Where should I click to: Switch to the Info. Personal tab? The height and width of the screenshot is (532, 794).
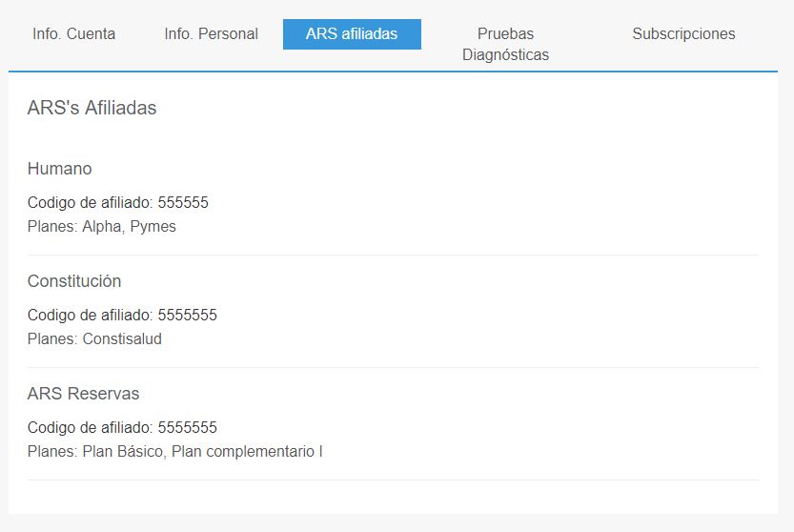pyautogui.click(x=212, y=34)
